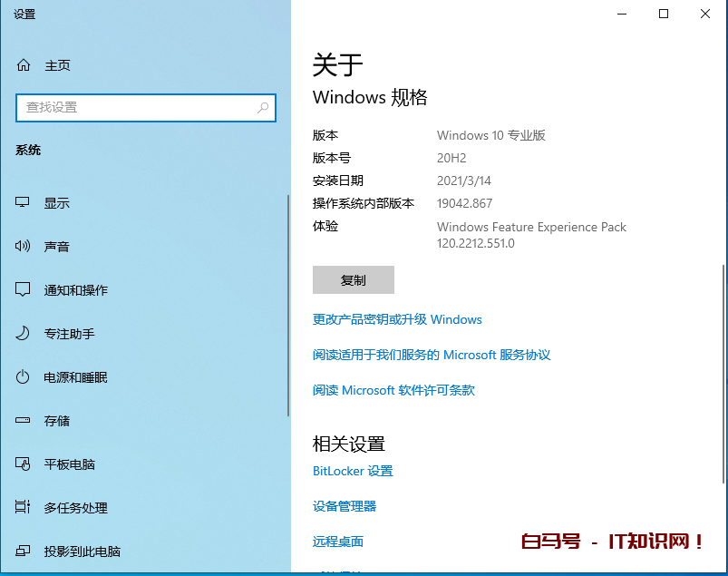The height and width of the screenshot is (576, 728).
Task: Open 通知和操作 notification icon
Action: (24, 290)
